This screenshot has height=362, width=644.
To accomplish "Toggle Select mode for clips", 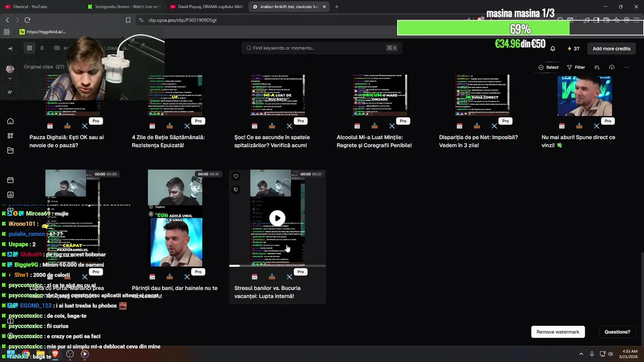I will 548,67.
